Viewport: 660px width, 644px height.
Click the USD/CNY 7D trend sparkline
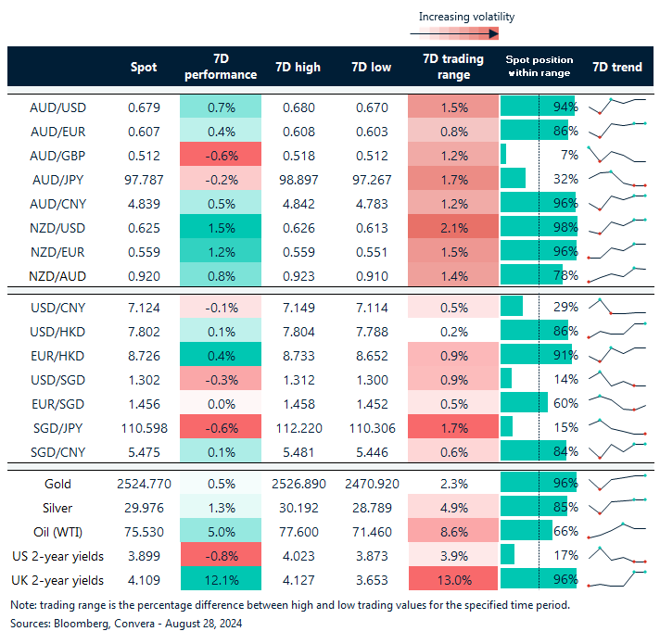(616, 306)
